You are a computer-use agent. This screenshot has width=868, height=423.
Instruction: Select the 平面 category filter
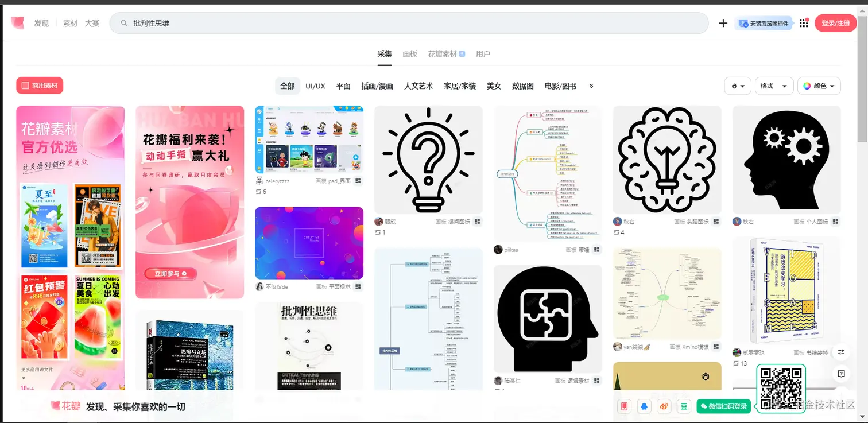(343, 86)
